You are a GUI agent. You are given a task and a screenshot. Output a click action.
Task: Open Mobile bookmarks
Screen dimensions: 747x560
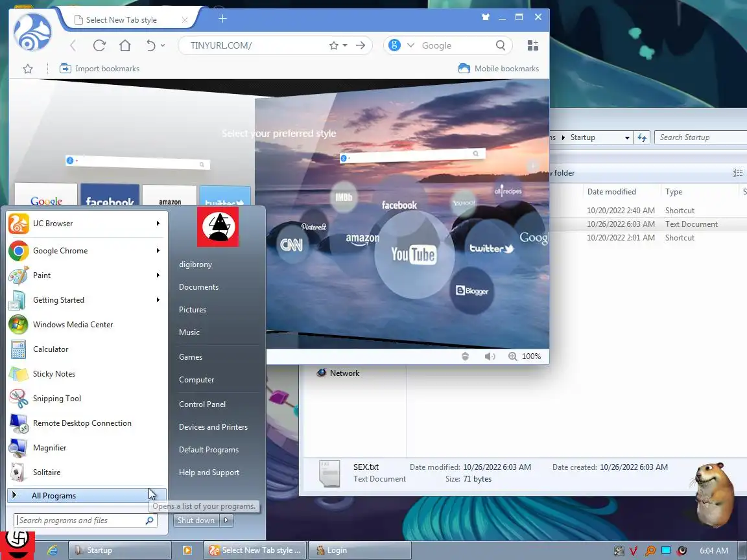[498, 69]
